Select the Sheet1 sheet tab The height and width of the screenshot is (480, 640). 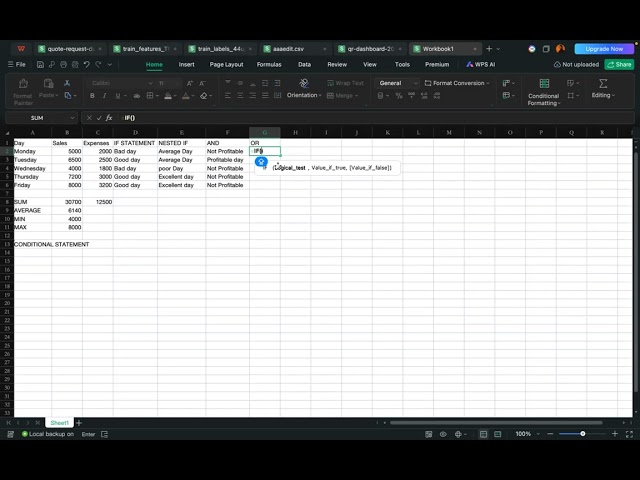click(60, 423)
